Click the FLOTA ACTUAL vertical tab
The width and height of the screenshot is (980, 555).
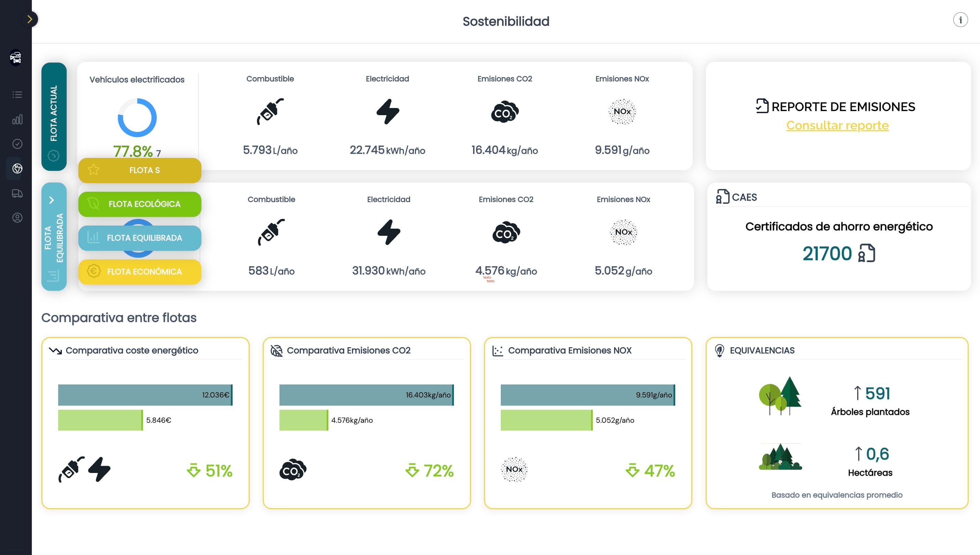click(54, 113)
